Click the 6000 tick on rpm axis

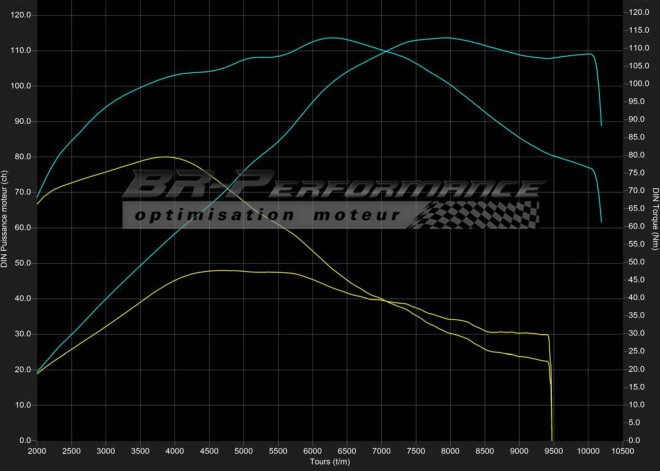312,452
